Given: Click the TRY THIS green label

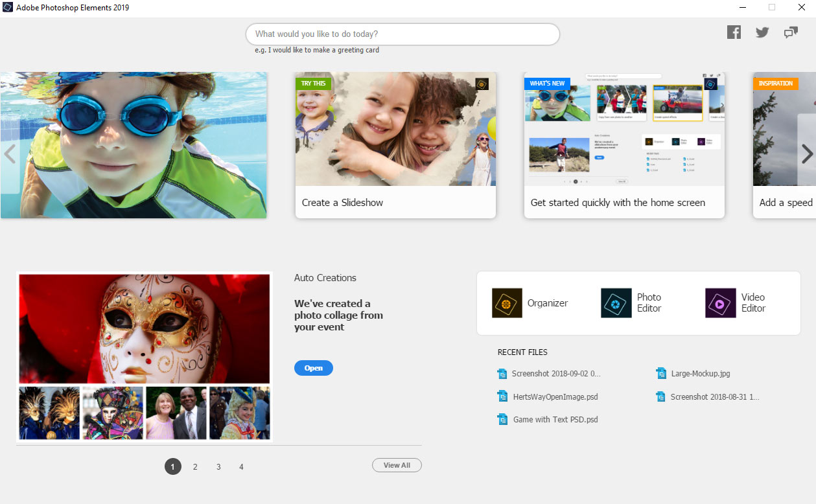Looking at the screenshot, I should [313, 84].
